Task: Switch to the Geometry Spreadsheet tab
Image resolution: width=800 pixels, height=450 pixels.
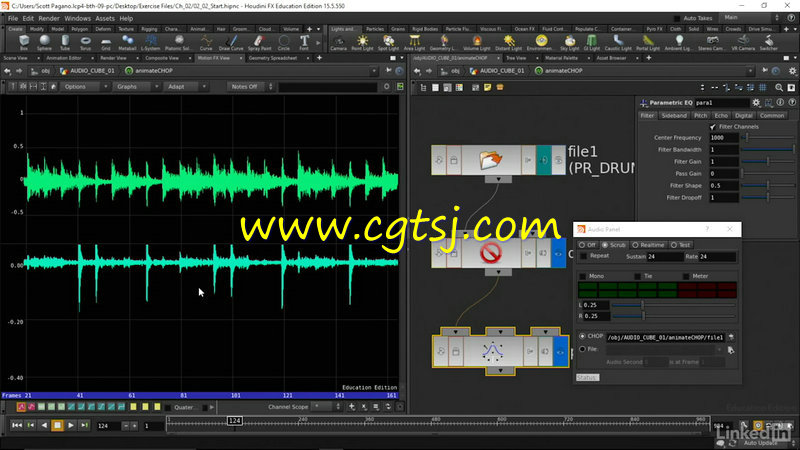Action: pyautogui.click(x=273, y=58)
